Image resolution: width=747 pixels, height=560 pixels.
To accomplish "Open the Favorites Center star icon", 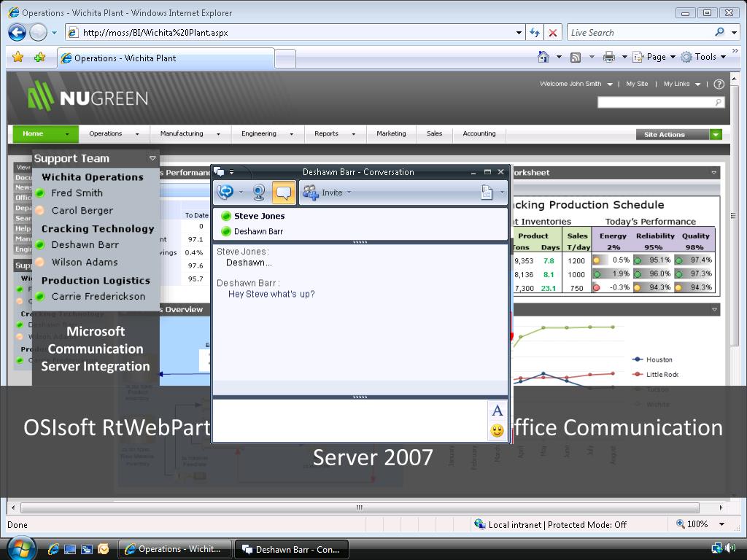I will pyautogui.click(x=18, y=57).
